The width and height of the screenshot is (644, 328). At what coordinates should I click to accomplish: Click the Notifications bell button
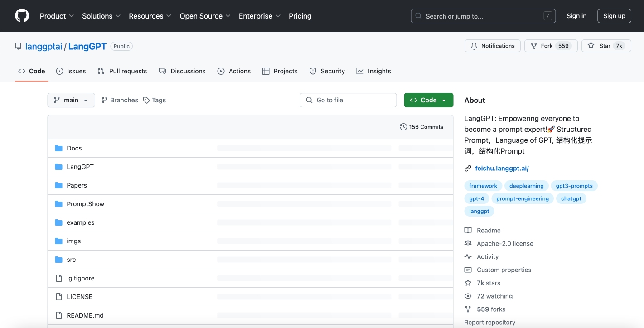492,46
